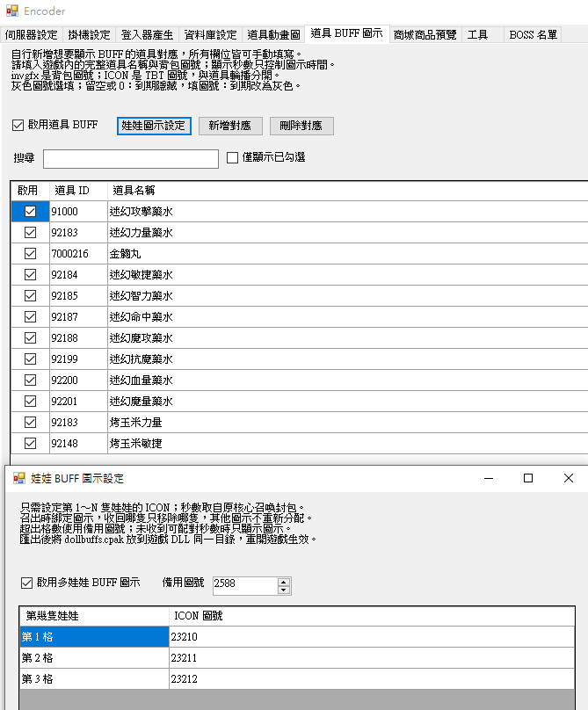Click the 迷幻命中藥水 name cell
Viewport: 588px width, 710px height.
(347, 317)
